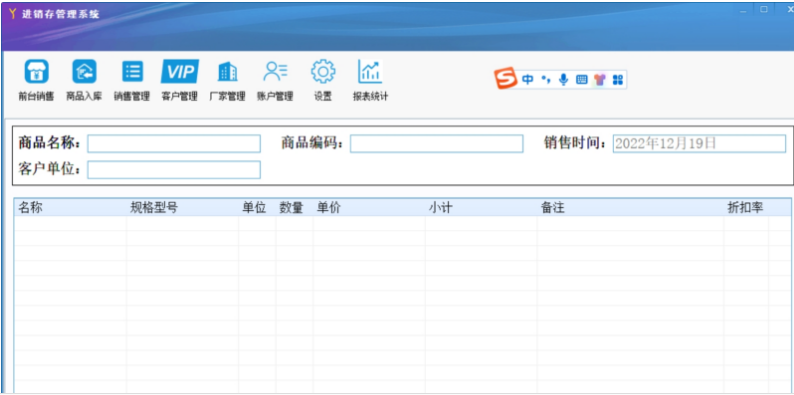Click the 小计 column header

click(x=481, y=207)
